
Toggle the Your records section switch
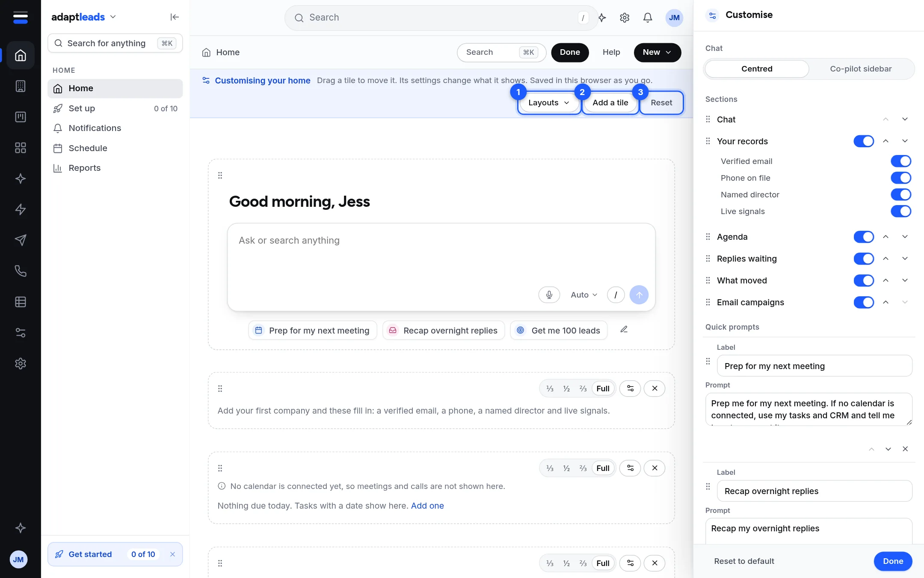coord(864,141)
